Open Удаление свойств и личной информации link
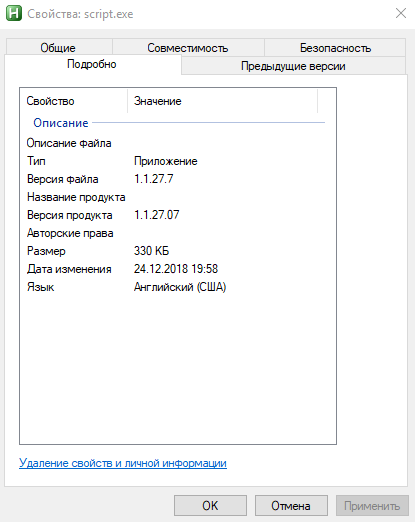 coord(123,463)
